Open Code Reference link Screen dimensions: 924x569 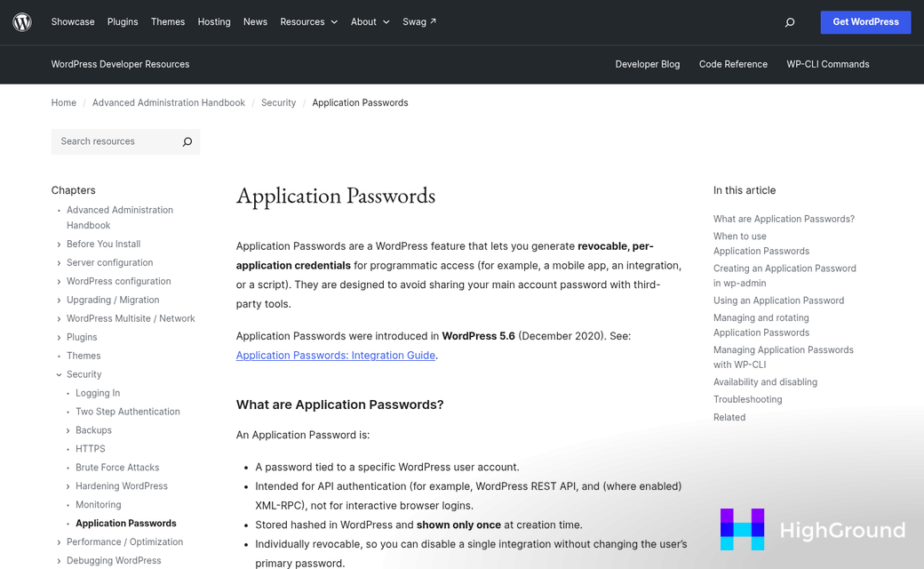pos(733,64)
